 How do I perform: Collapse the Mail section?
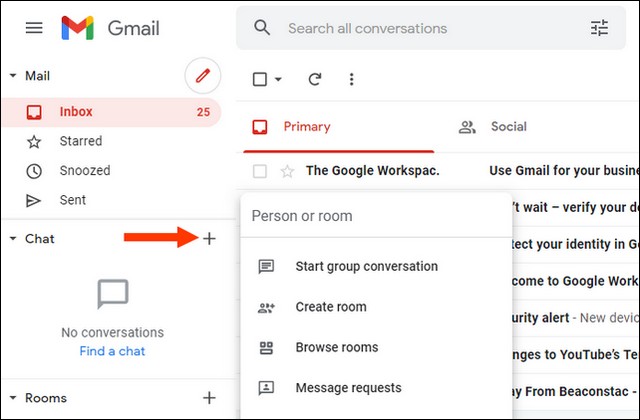click(12, 76)
